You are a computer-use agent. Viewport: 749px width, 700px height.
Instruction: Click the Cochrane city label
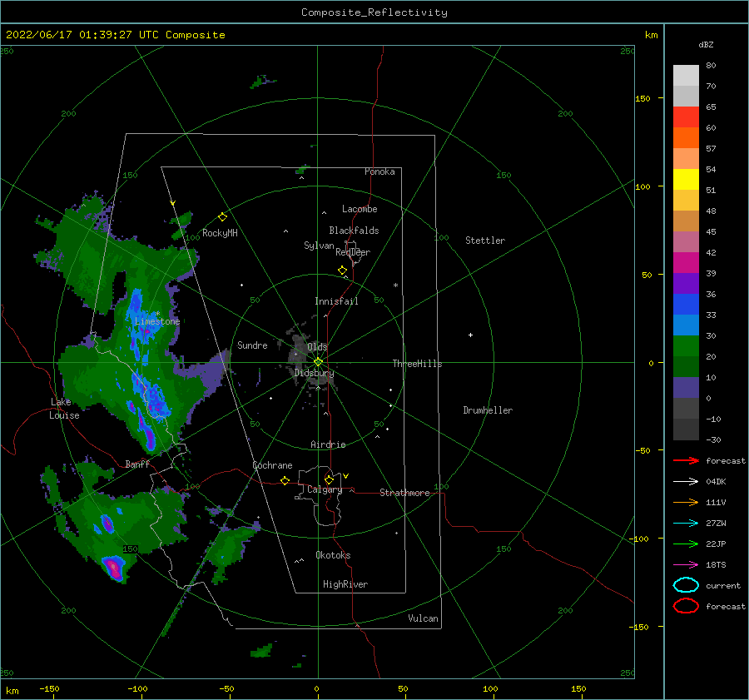(x=272, y=465)
